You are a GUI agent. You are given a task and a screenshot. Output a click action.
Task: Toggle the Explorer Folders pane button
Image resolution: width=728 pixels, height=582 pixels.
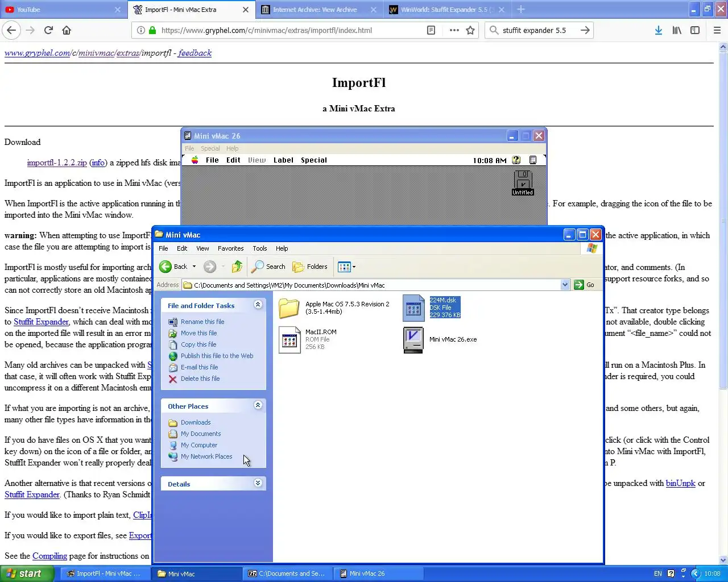(x=310, y=267)
